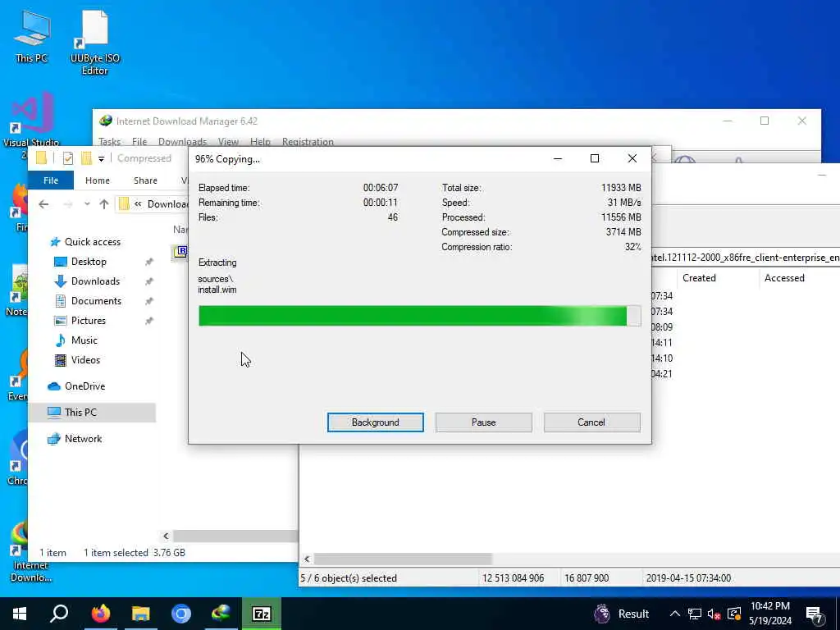Select the UUByte ISO Editor desktop shortcut
The width and height of the screenshot is (840, 630).
[x=95, y=44]
